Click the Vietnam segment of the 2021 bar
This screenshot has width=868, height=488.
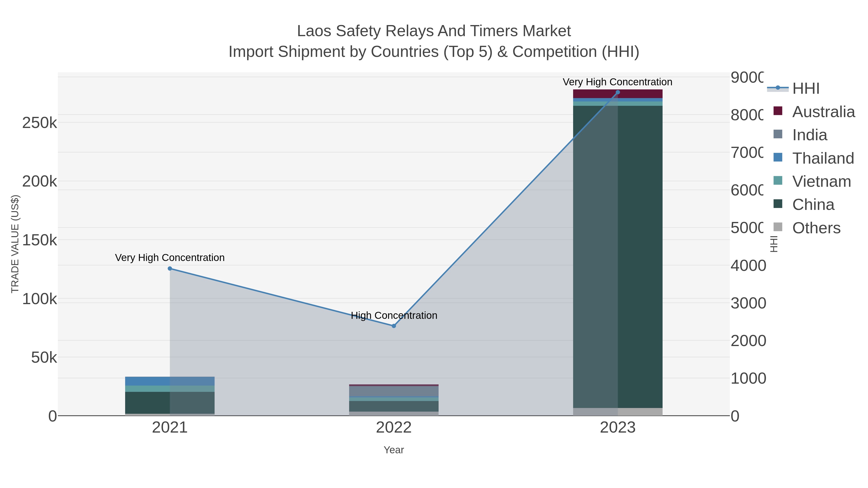tap(170, 389)
